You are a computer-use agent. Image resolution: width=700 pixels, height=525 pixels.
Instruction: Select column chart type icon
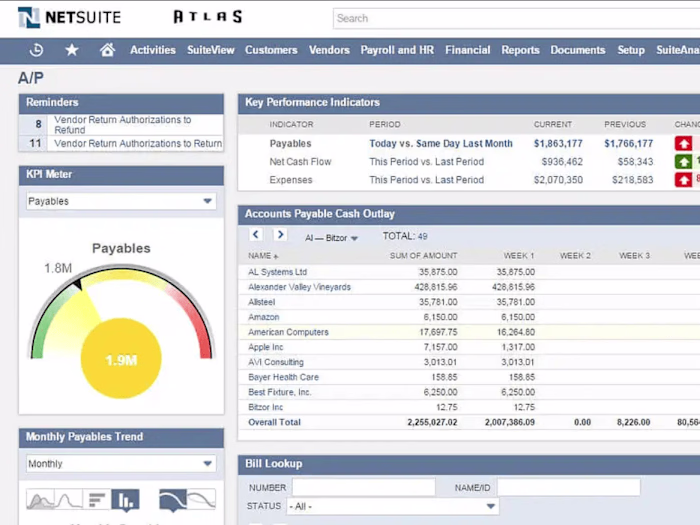125,500
